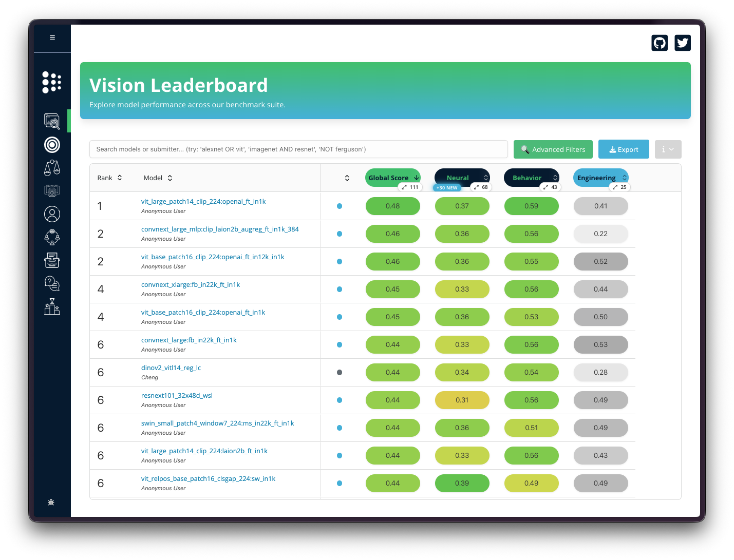The width and height of the screenshot is (734, 560).
Task: Click the status dot for swin_small_patch4_window7_224 row
Action: tap(340, 428)
